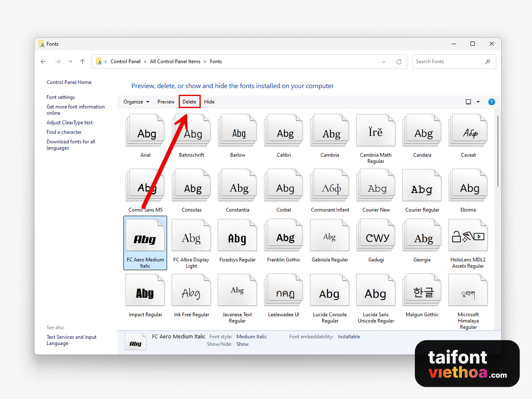Image resolution: width=532 pixels, height=399 pixels.
Task: Open the recent locations chevron
Action: pyautogui.click(x=70, y=62)
